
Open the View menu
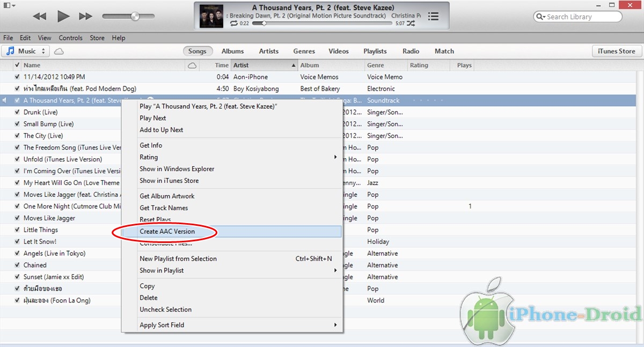(x=45, y=38)
